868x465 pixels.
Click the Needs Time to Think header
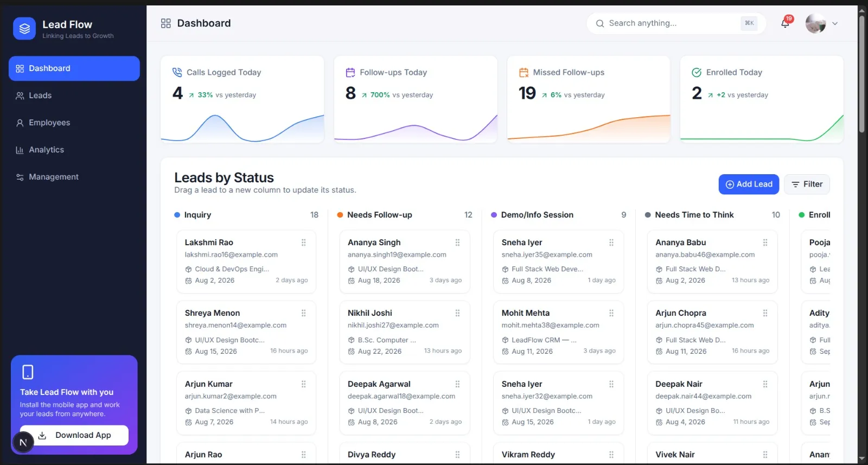click(x=712, y=215)
